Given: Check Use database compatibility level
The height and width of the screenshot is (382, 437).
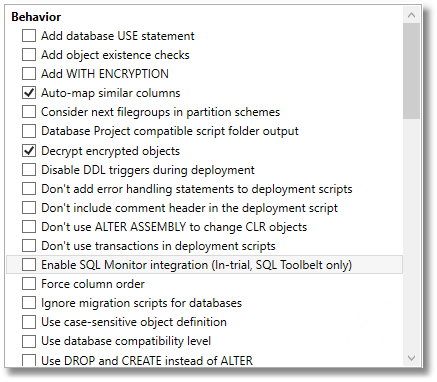Looking at the screenshot, I should click(29, 341).
